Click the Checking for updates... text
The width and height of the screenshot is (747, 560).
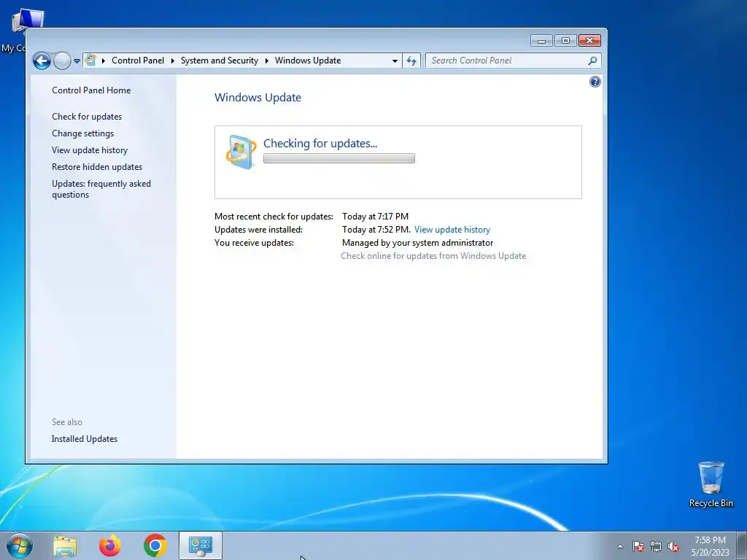pyautogui.click(x=320, y=144)
